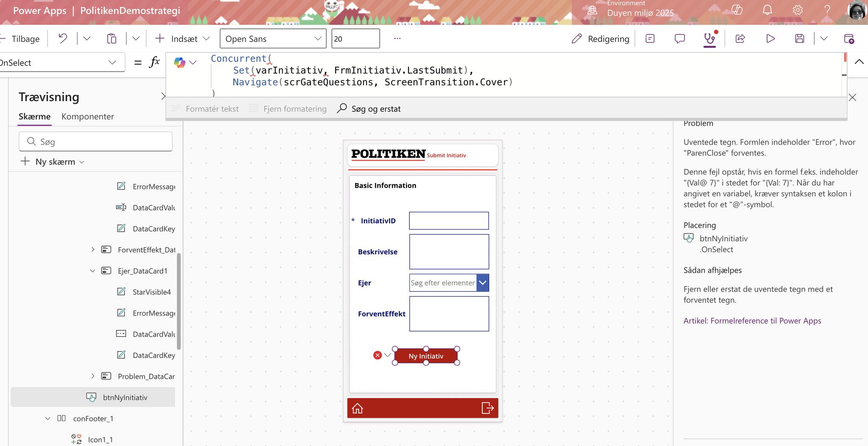This screenshot has height=446, width=868.
Task: Click the red error icon beside Ny Initiativ
Action: point(377,355)
